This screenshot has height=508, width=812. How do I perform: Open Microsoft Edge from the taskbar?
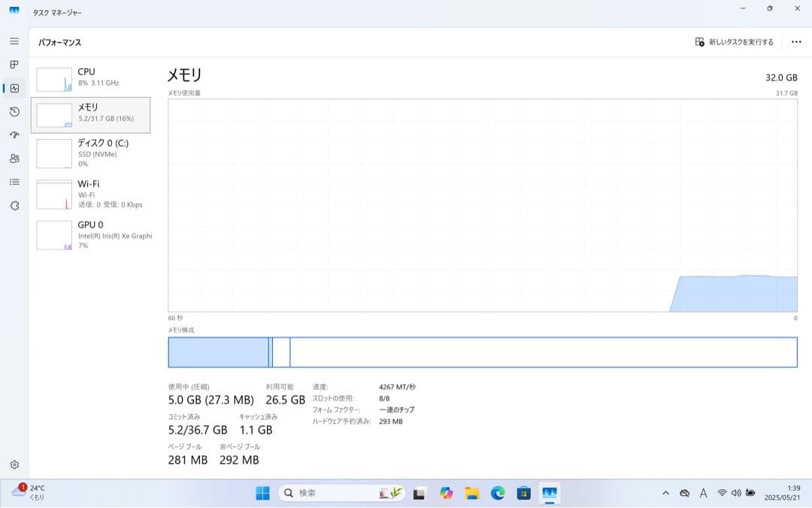(x=498, y=494)
